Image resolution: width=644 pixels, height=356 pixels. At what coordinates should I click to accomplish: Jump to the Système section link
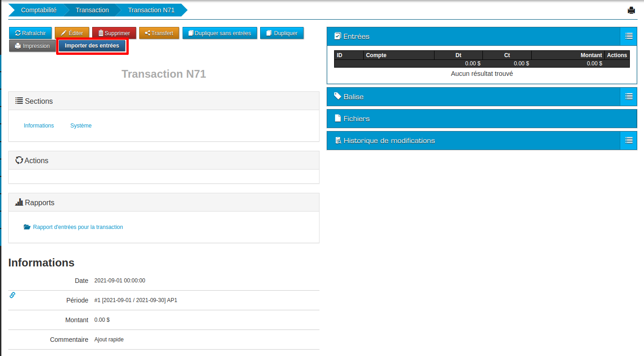pos(81,126)
